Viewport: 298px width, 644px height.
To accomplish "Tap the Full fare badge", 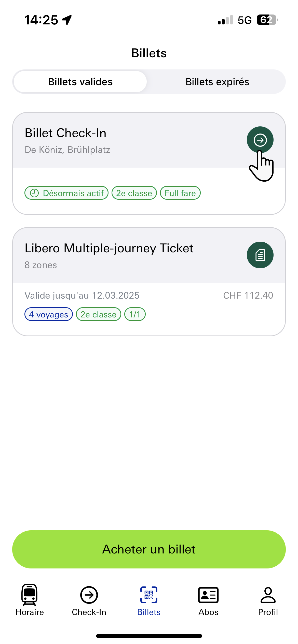I will [x=180, y=193].
